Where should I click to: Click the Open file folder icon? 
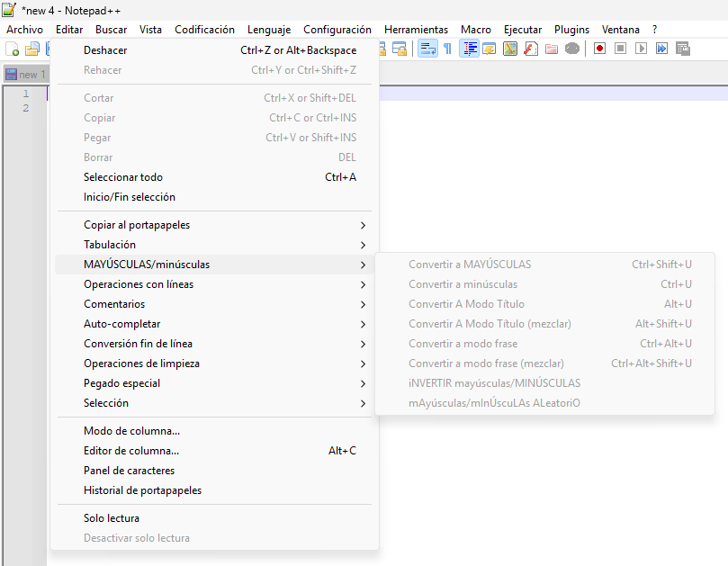pos(32,49)
